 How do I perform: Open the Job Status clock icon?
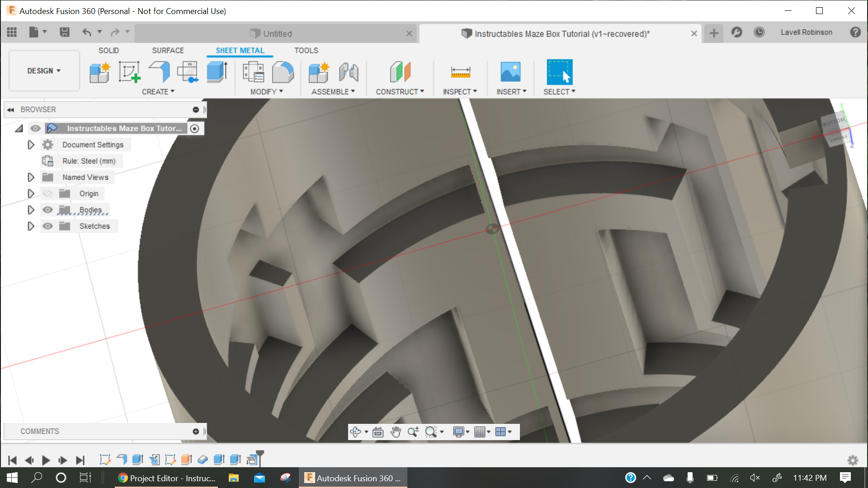point(759,32)
